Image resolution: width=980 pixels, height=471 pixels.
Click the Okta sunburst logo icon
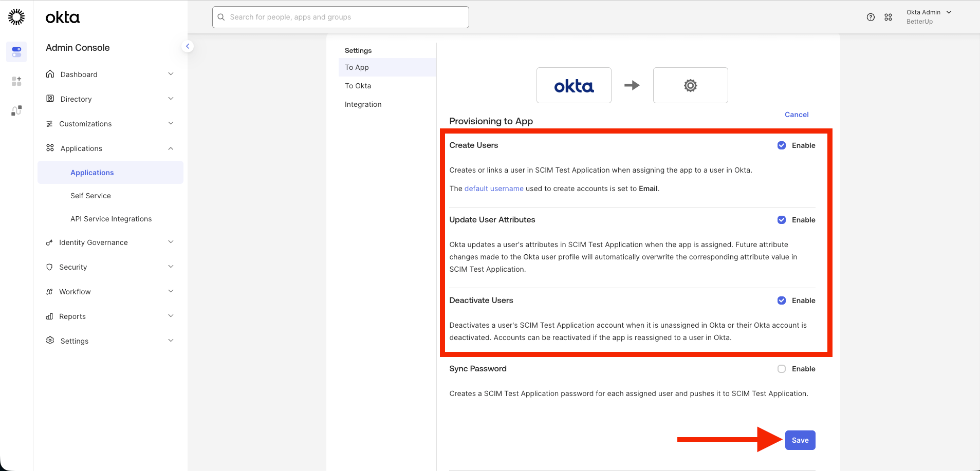[x=16, y=17]
